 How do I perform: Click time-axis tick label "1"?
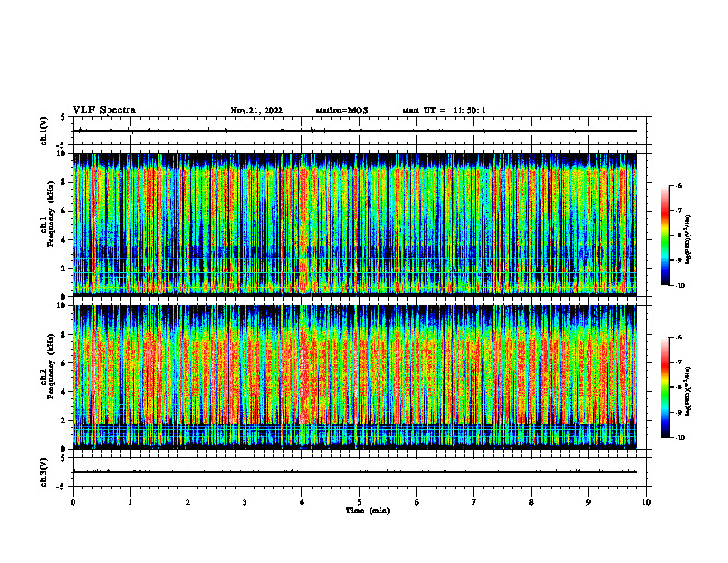[x=130, y=502]
